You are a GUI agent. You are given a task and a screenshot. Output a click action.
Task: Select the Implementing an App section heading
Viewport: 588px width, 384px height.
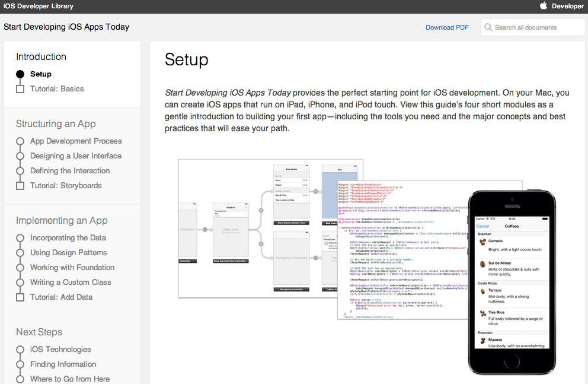(62, 220)
